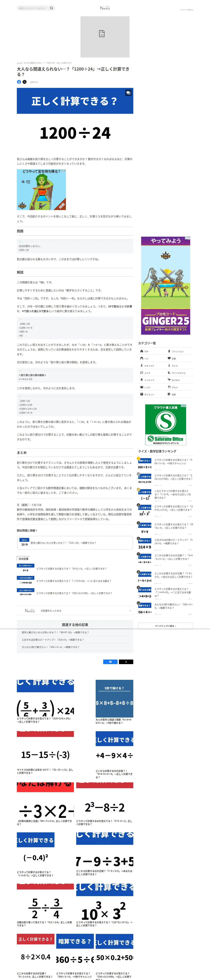Viewport: 210px width, 980px height.
Task: Open related article 256÷4÷4 5-second challenge
Action: [51, 647]
